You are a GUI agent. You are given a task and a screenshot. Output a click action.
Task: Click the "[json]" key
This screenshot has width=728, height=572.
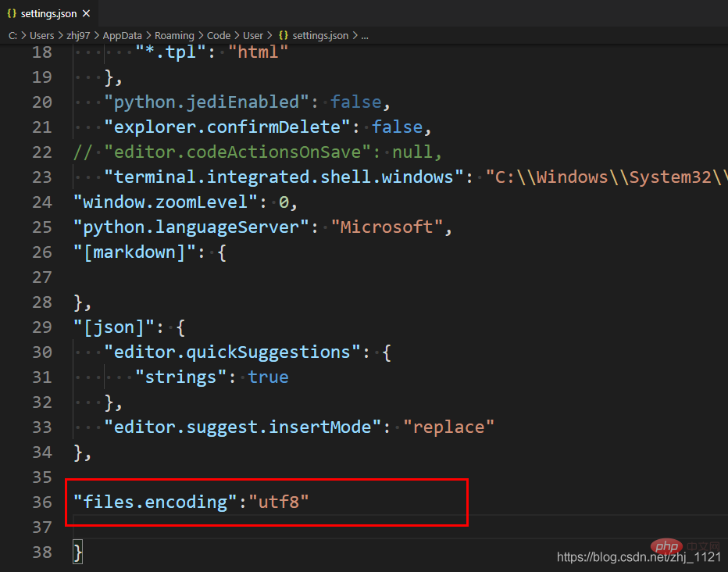(114, 327)
